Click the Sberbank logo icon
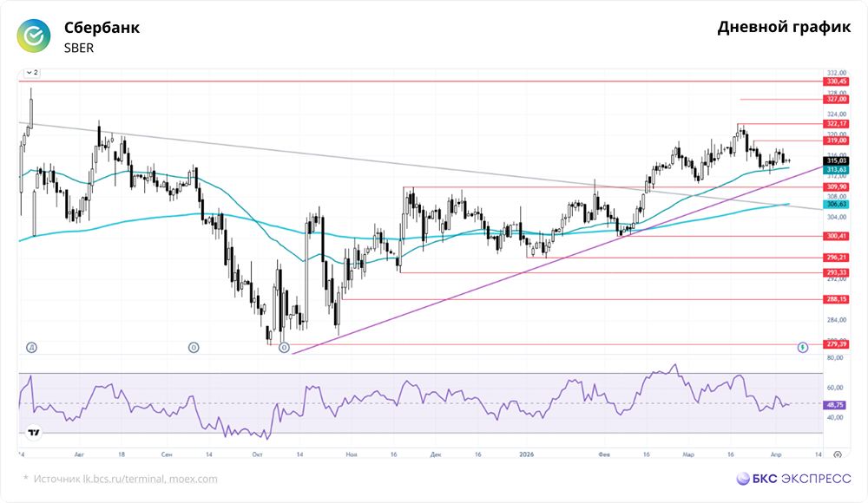 pyautogui.click(x=34, y=36)
